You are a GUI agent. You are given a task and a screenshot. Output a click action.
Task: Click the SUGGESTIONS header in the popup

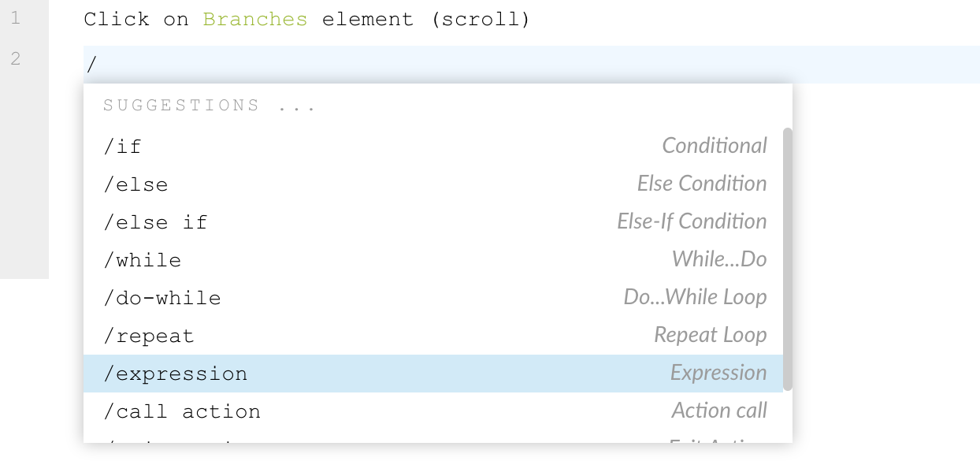tap(210, 106)
